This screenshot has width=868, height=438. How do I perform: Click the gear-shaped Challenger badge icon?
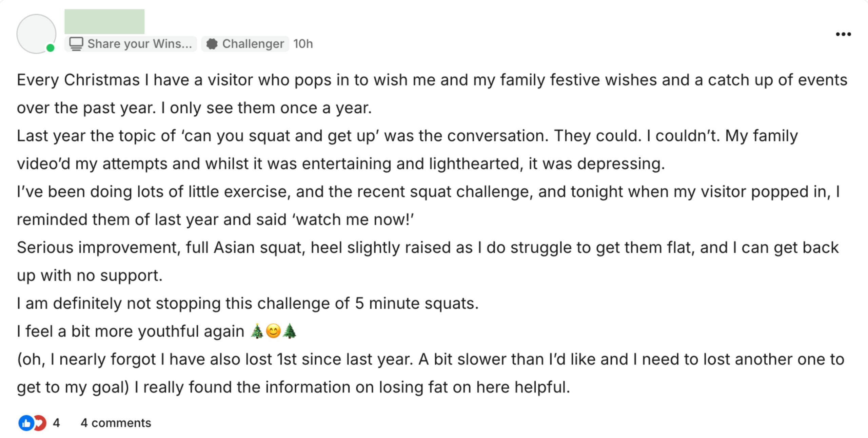coord(212,44)
